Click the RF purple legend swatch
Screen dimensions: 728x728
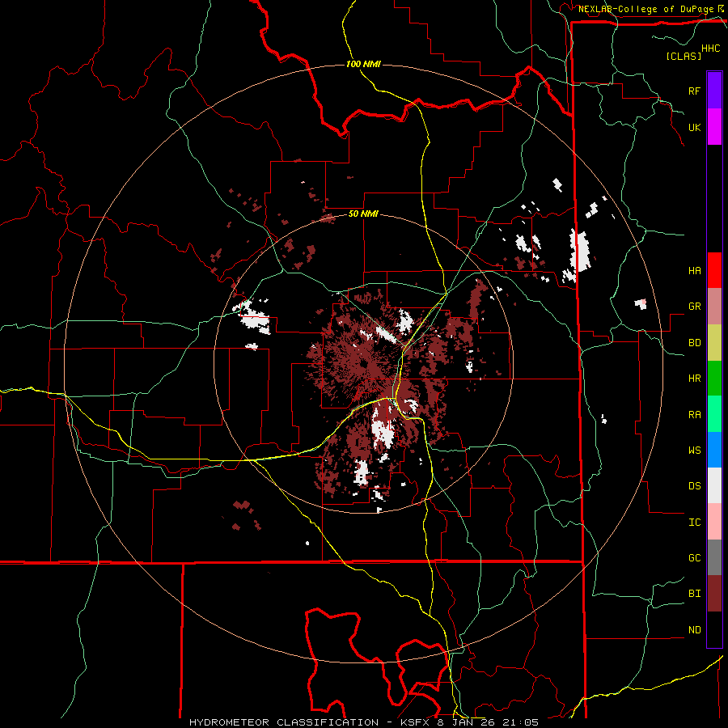pyautogui.click(x=714, y=91)
